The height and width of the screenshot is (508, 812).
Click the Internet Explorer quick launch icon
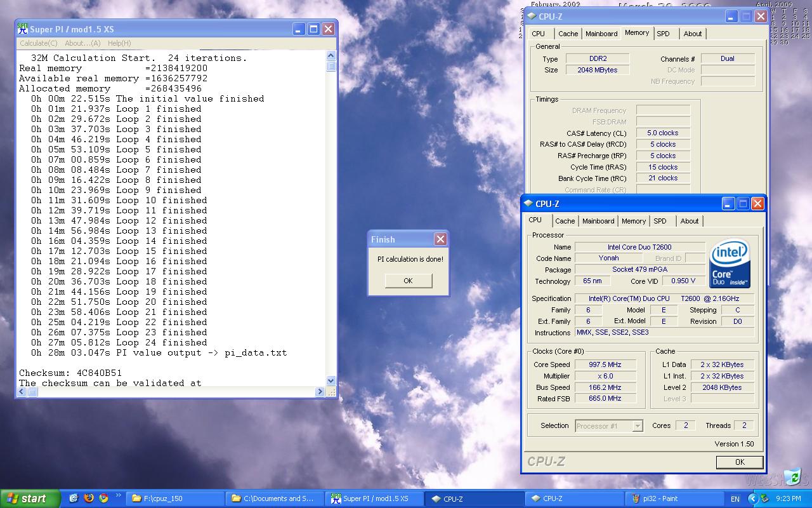point(74,498)
